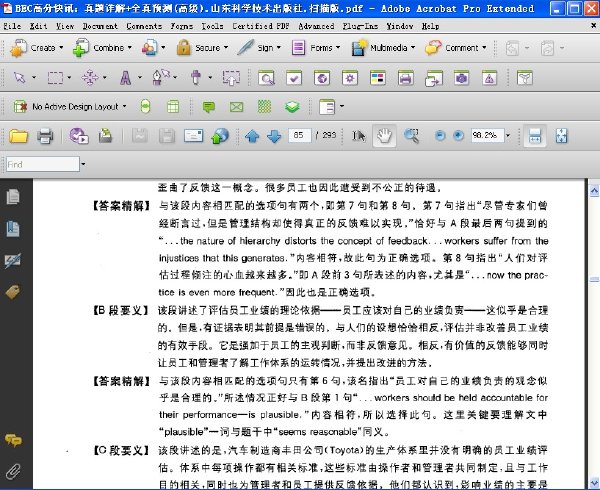The width and height of the screenshot is (600, 490).
Task: Click the Create PDF icon
Action: point(18,48)
